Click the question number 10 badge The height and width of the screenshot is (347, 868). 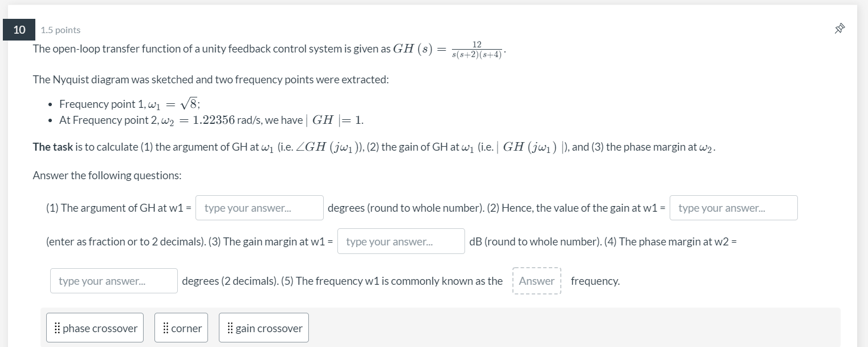click(x=19, y=30)
